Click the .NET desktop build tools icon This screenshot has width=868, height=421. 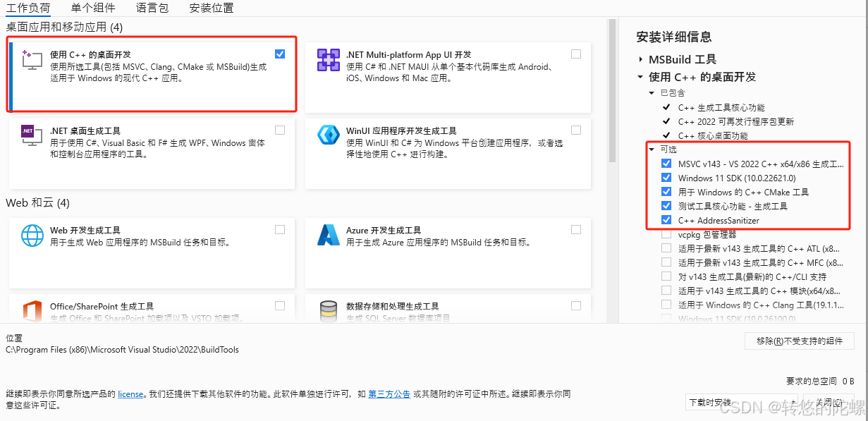(32, 135)
